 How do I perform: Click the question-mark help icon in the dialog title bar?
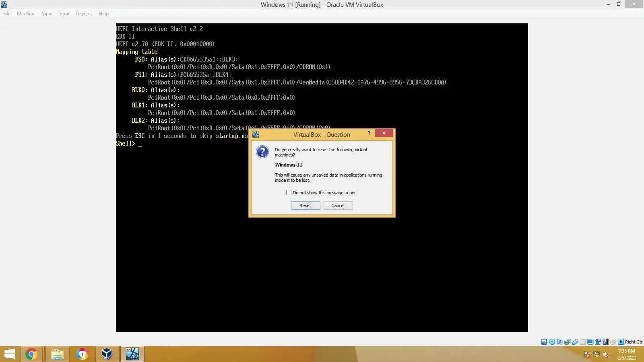click(x=369, y=133)
